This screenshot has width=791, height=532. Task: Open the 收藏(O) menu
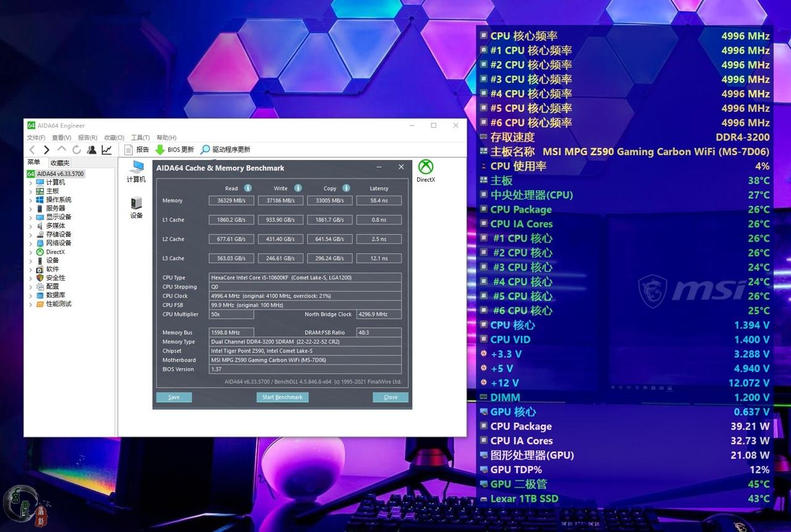tap(114, 138)
